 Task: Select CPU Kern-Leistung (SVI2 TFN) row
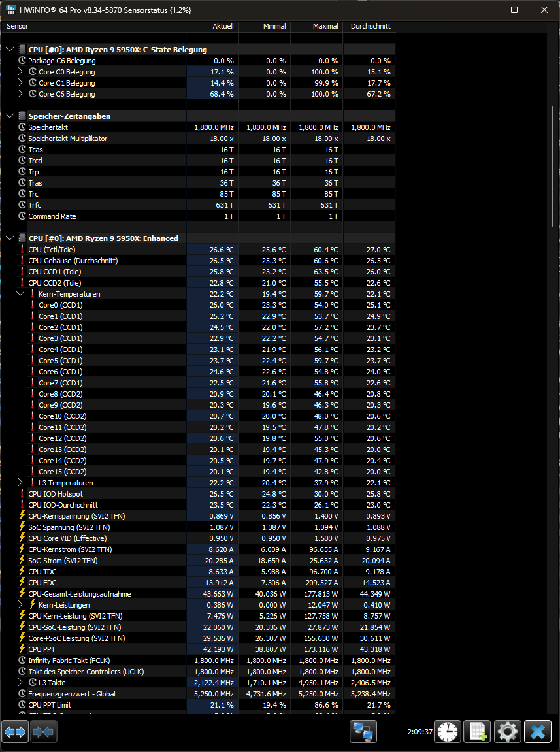tap(198, 616)
